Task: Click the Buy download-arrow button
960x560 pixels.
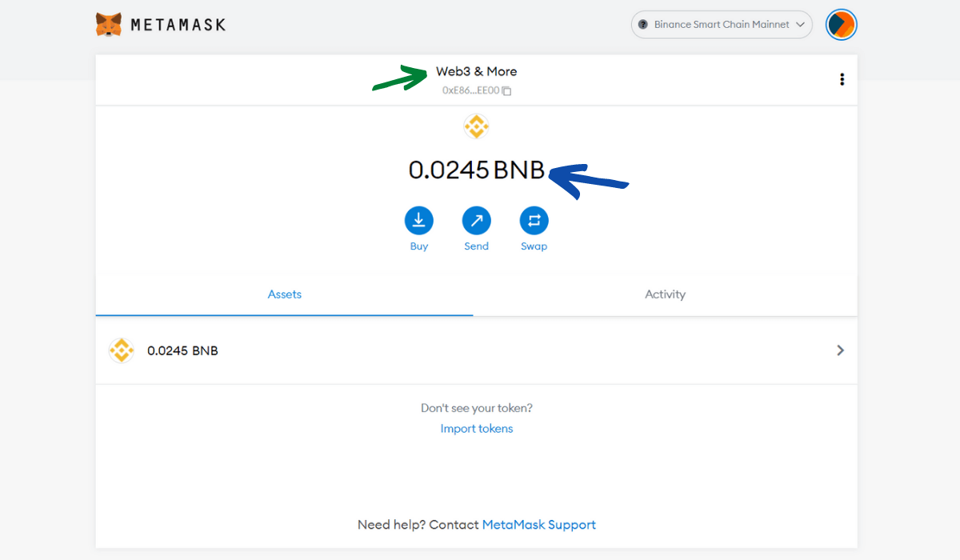Action: click(419, 221)
